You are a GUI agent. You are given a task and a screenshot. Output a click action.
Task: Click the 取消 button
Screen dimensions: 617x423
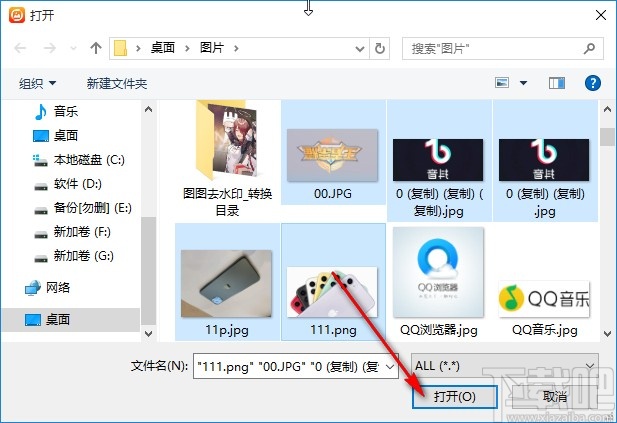point(555,397)
